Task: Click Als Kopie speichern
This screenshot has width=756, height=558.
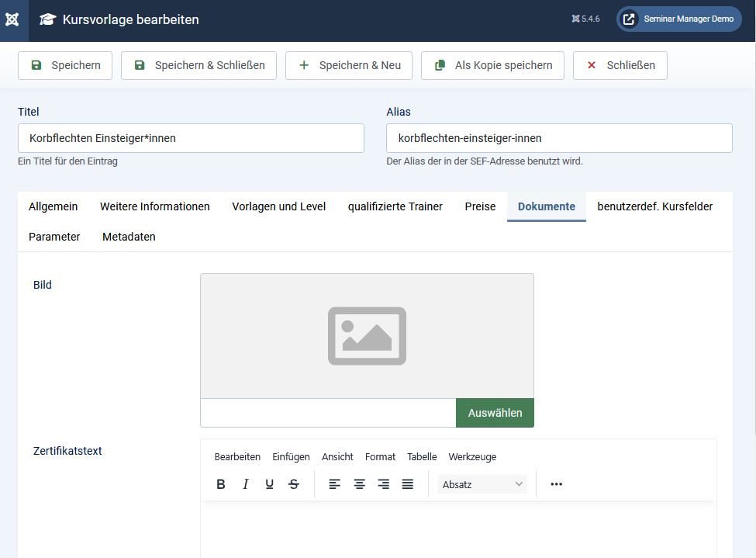Action: (x=492, y=65)
